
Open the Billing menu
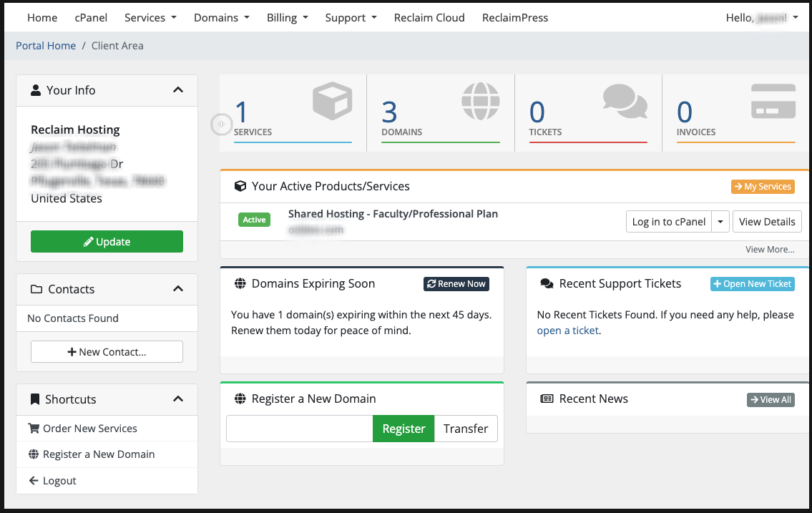coord(288,18)
